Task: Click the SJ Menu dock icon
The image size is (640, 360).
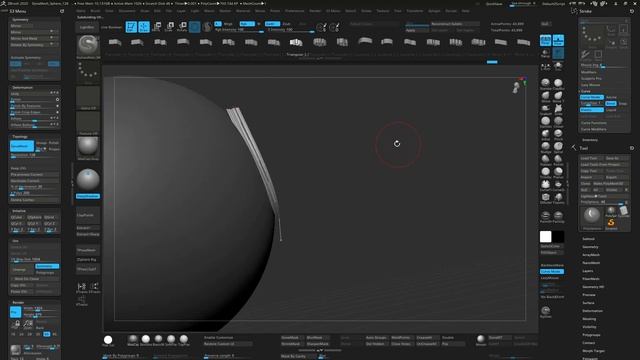Action: coord(62,11)
